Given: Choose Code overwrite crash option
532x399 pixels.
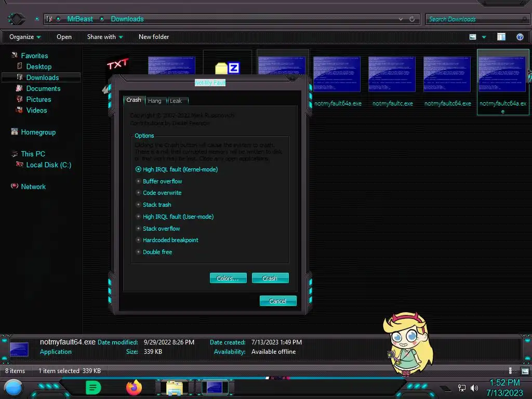Looking at the screenshot, I should [x=158, y=193].
